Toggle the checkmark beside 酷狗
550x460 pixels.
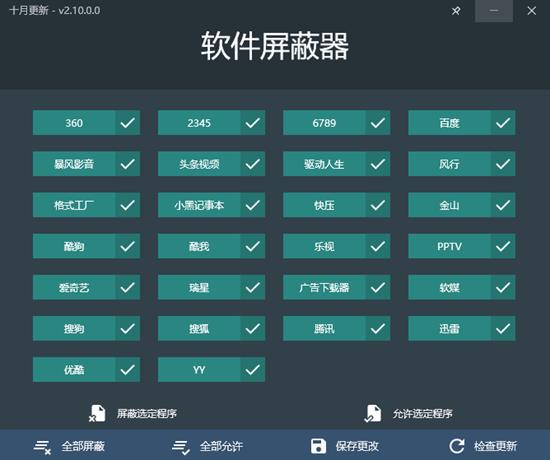tap(127, 246)
